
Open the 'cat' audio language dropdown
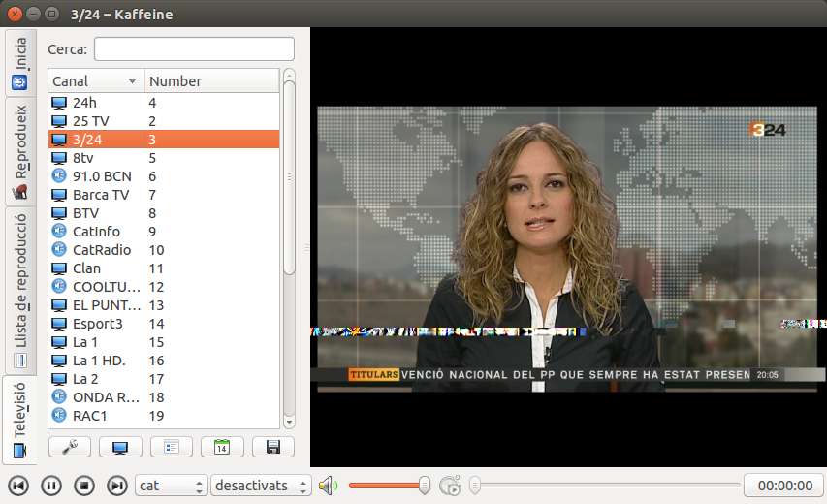172,486
